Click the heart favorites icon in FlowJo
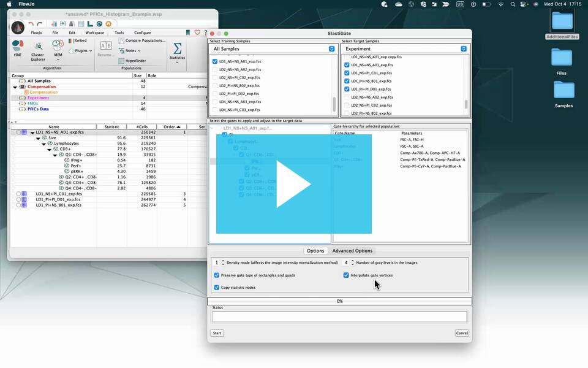588x368 pixels. point(197,33)
